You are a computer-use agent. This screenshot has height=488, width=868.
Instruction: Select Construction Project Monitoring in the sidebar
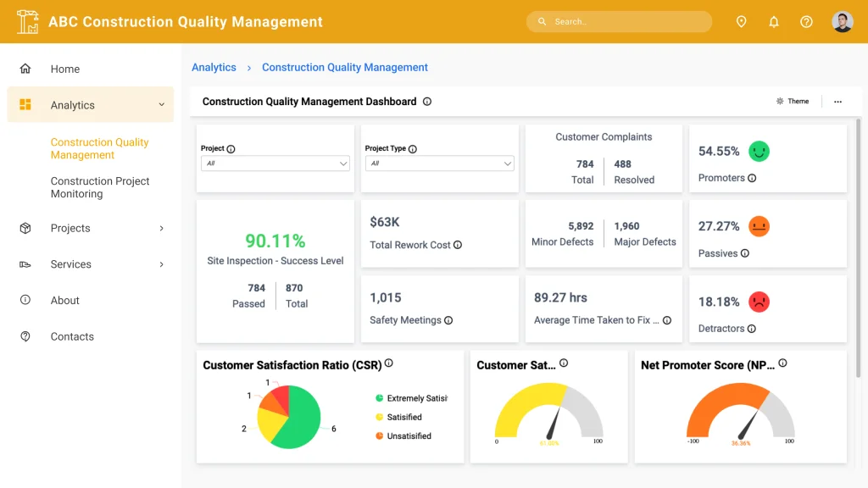tap(100, 187)
